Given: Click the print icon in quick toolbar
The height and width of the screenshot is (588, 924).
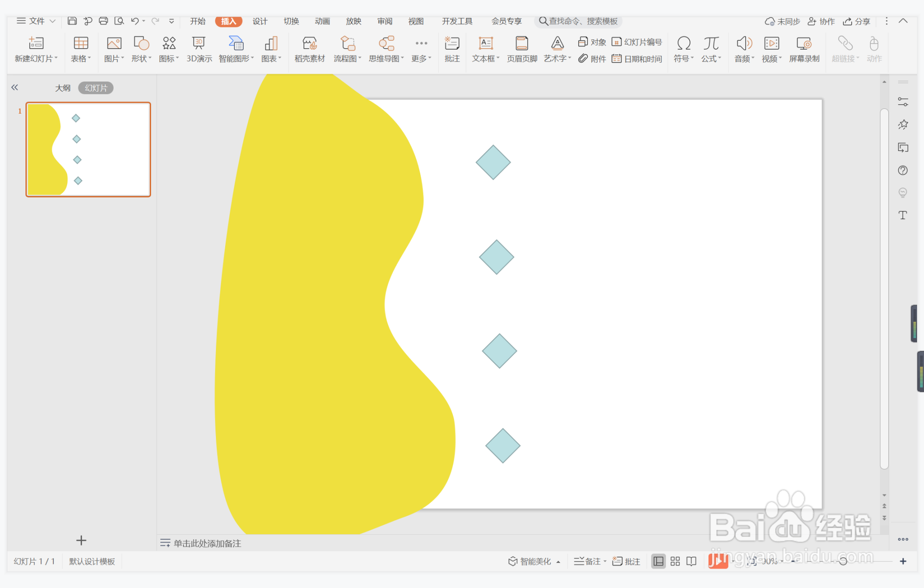Looking at the screenshot, I should point(103,21).
